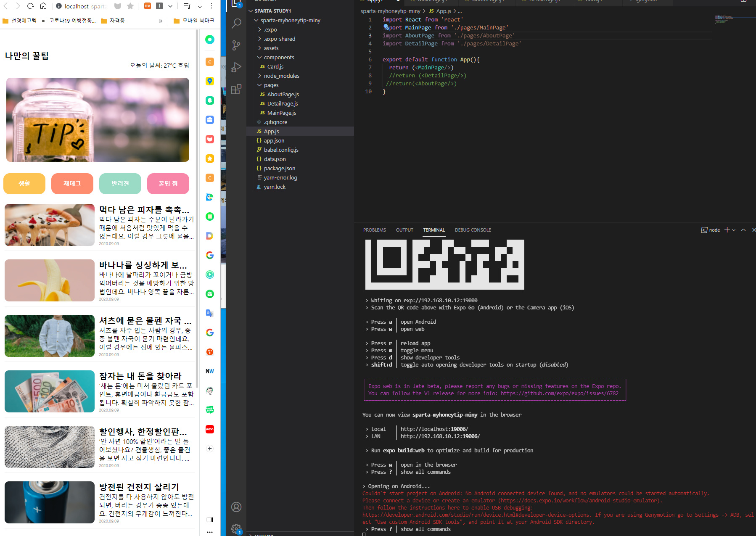Open the NW sidebar icon
Viewport: 756px width, 536px height.
pyautogui.click(x=210, y=371)
